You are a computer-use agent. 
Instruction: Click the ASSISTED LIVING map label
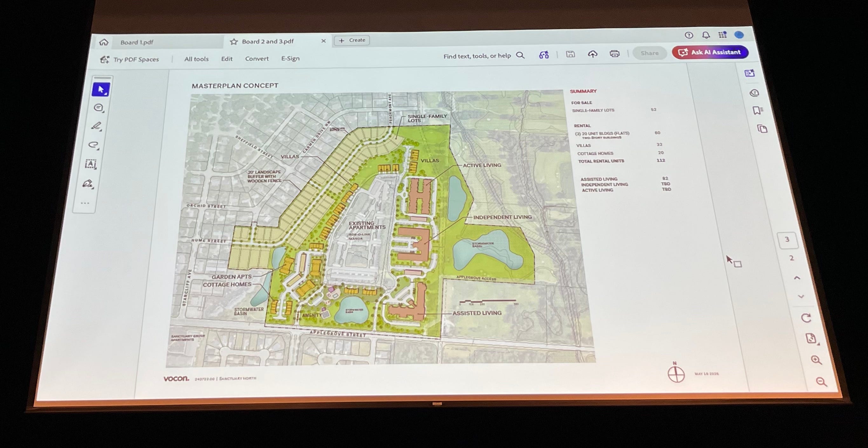[x=477, y=313]
